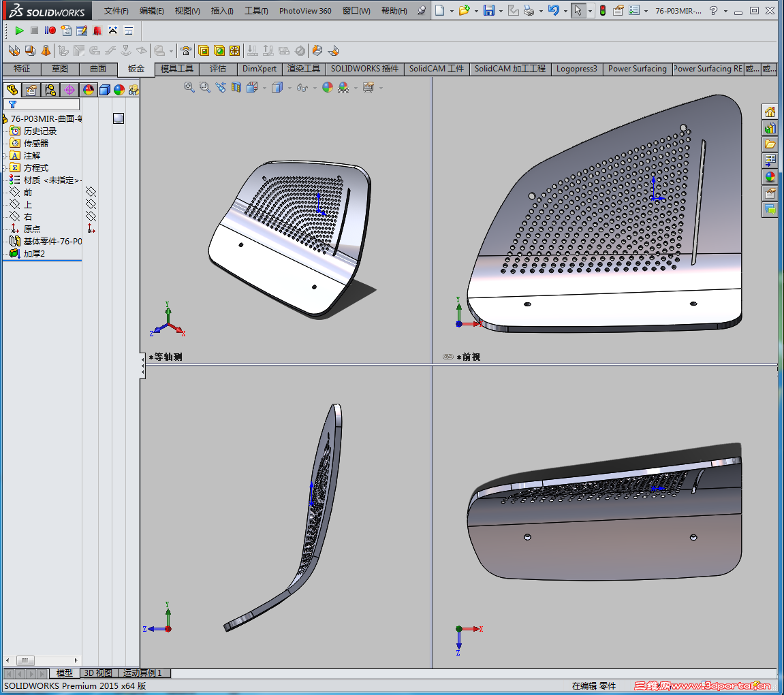
Task: Expand the 注解 annotations folder
Action: (x=5, y=156)
